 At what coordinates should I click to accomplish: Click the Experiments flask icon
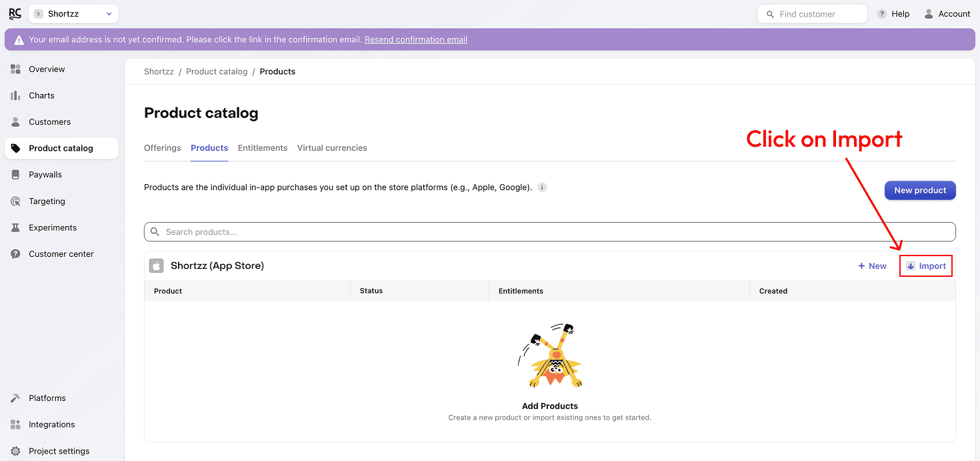[15, 227]
